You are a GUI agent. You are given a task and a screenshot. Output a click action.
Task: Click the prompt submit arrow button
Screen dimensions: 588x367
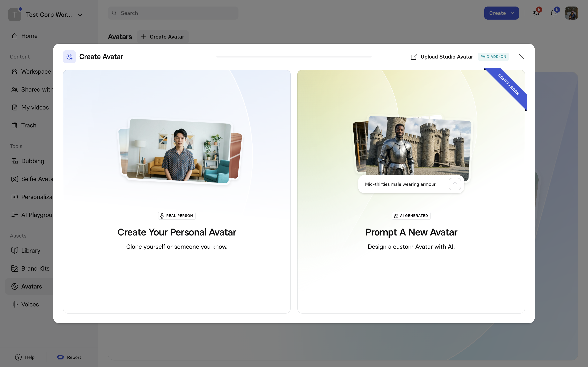[x=455, y=184]
